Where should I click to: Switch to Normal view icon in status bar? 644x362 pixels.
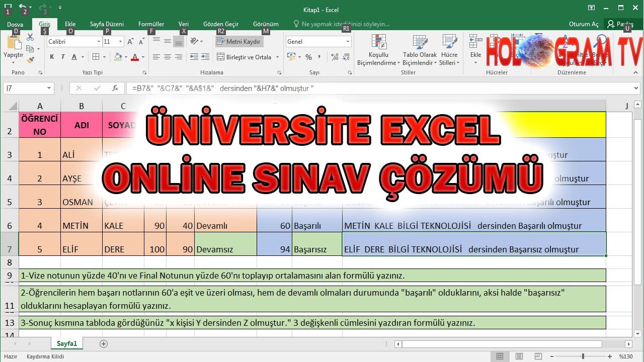point(500,356)
